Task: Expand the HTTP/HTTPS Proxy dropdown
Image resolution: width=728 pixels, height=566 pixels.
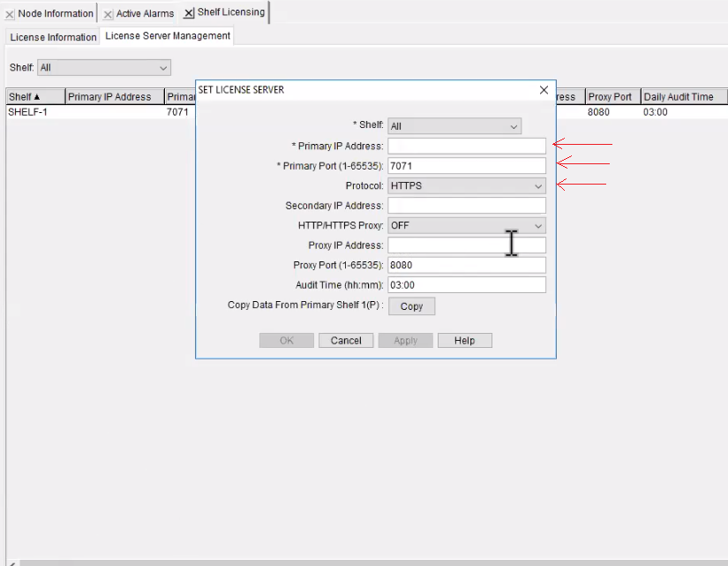Action: tap(467, 225)
